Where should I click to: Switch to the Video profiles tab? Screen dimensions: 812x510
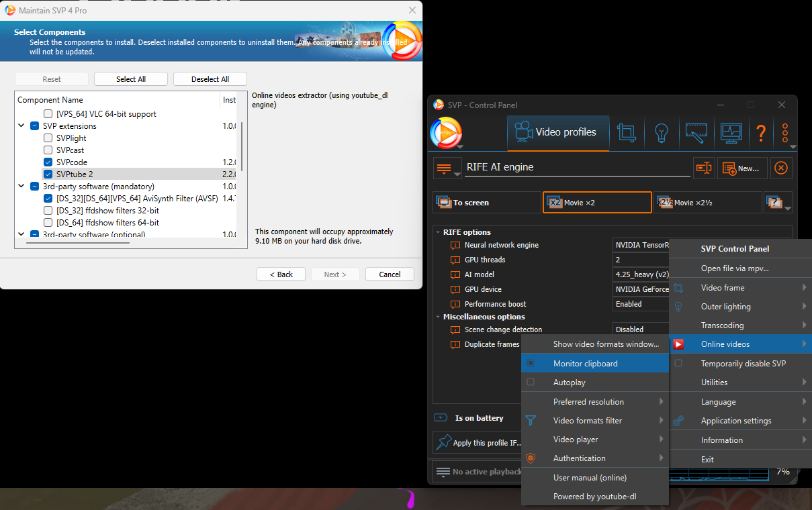[x=558, y=132]
